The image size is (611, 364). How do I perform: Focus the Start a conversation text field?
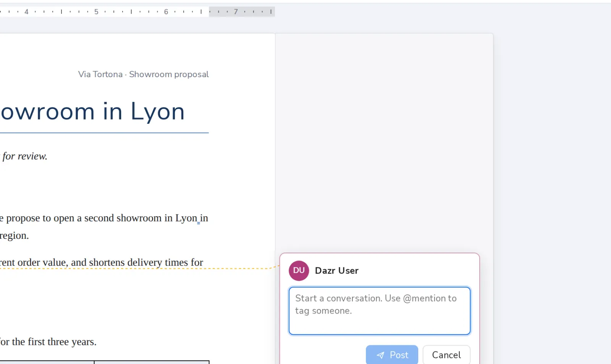pos(380,311)
